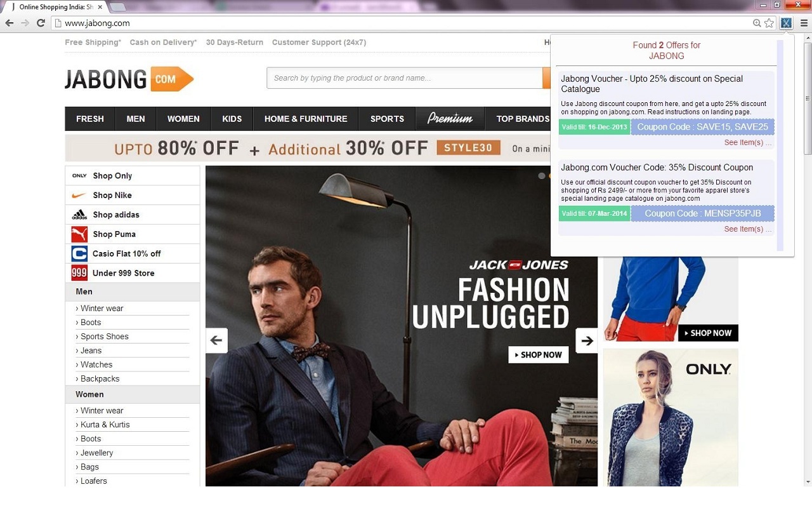Click Shop Nike link
This screenshot has width=812, height=508.
pos(112,195)
